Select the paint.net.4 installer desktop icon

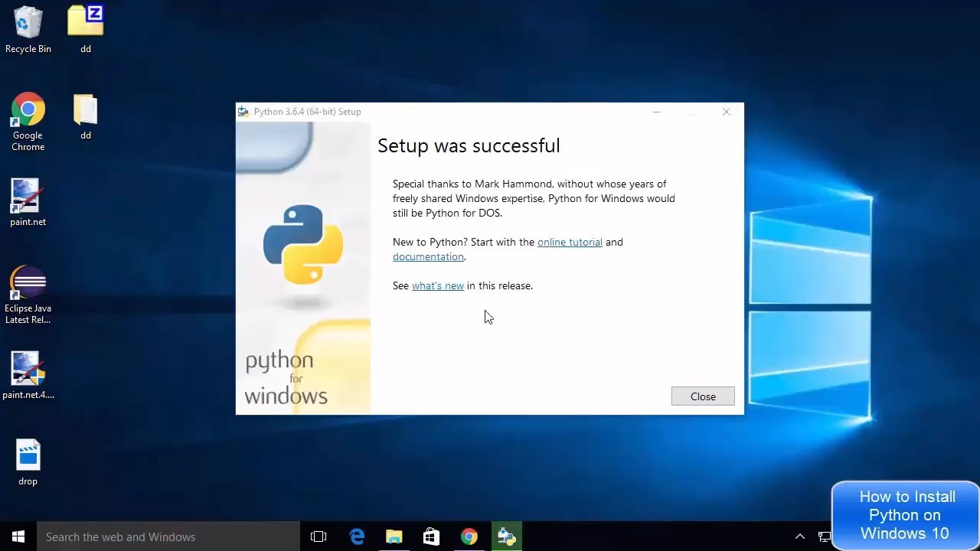pyautogui.click(x=28, y=376)
